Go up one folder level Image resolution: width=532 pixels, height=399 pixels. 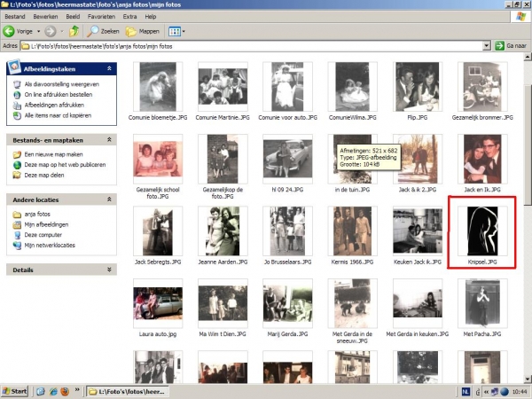(x=74, y=31)
